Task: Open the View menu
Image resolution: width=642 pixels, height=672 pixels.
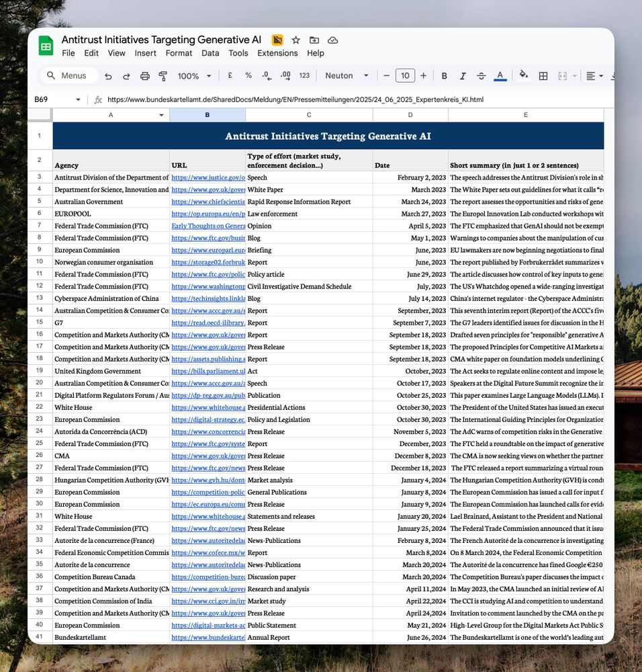Action: [116, 53]
